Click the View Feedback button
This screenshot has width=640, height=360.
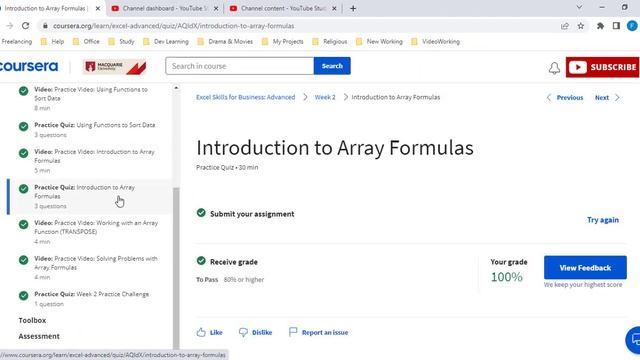pos(585,268)
